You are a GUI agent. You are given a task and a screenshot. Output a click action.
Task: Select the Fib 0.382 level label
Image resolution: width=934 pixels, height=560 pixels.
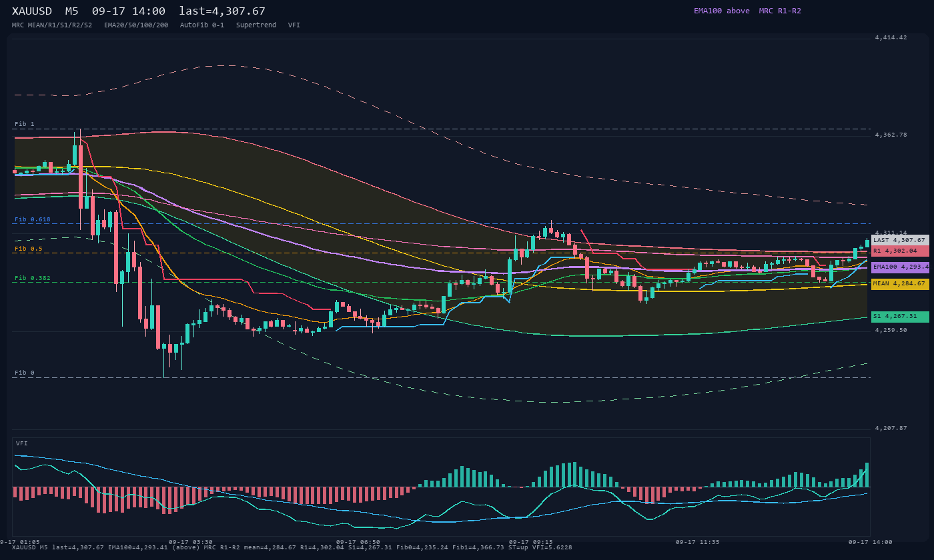click(33, 278)
